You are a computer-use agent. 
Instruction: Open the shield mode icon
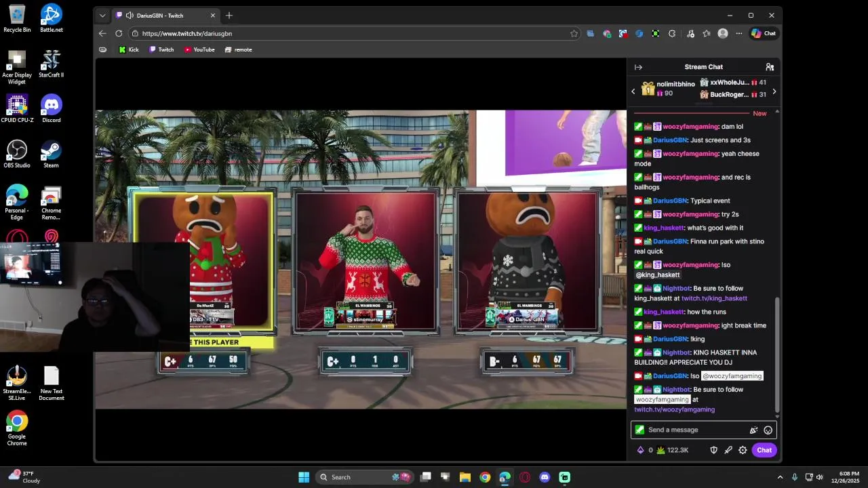pos(713,450)
